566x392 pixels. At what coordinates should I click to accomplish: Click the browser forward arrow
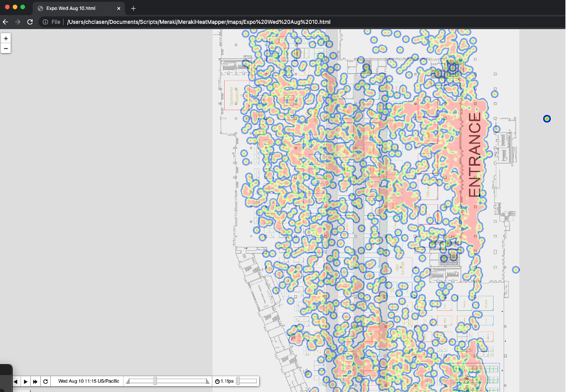point(18,22)
